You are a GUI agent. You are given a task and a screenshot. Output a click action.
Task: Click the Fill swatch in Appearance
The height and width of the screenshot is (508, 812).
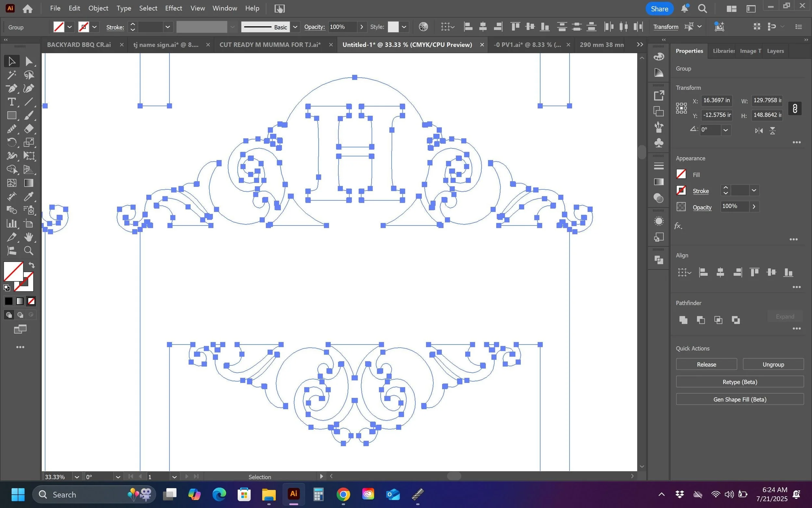tap(681, 175)
